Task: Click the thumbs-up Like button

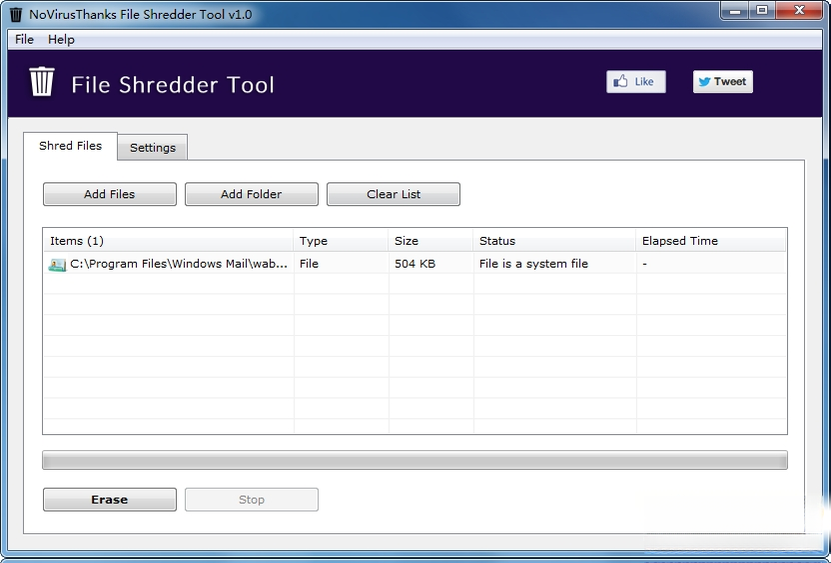Action: tap(635, 82)
